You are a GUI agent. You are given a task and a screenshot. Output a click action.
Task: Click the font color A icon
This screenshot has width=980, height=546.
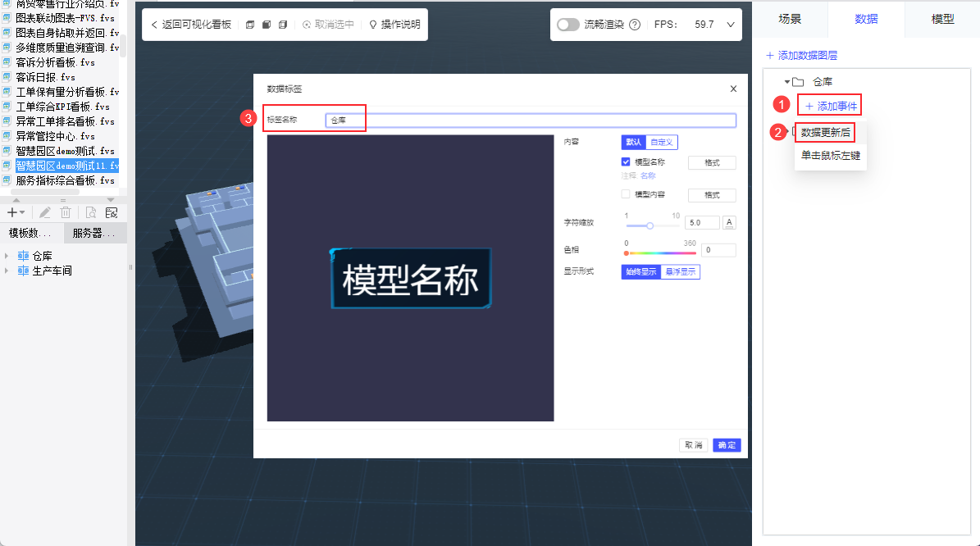(x=729, y=222)
